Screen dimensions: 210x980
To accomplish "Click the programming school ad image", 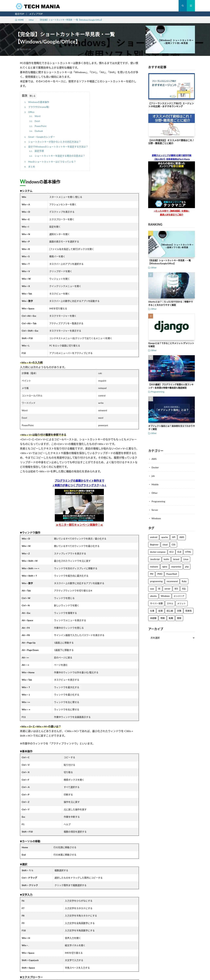I will (79, 505).
